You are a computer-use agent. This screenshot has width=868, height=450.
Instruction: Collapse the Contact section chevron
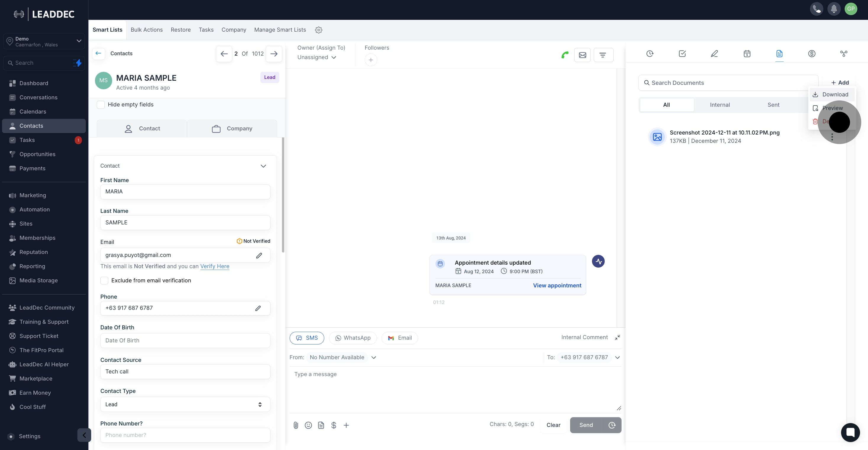pos(263,166)
